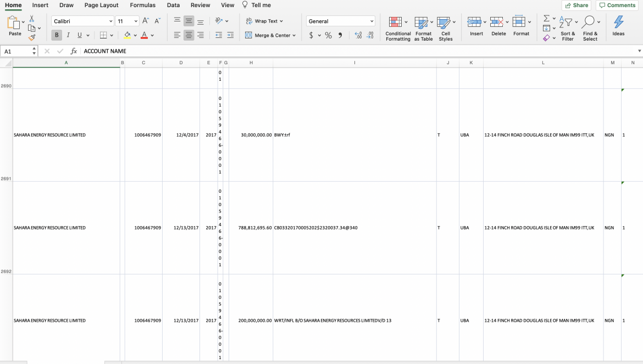Center text horizontally
Viewport: 643px width, 364px height.
(x=189, y=35)
